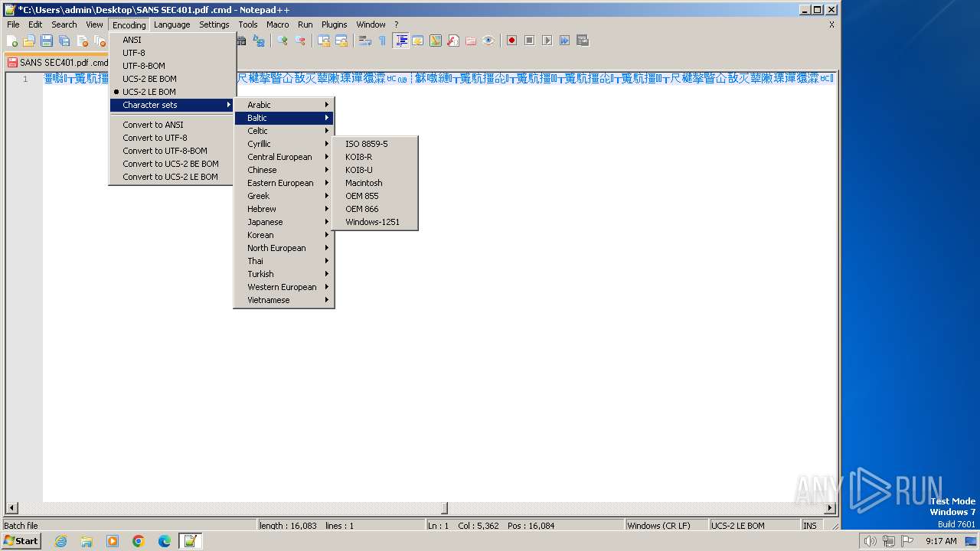Viewport: 980px width, 551px height.
Task: Open Folder as Workspace icon
Action: click(471, 41)
